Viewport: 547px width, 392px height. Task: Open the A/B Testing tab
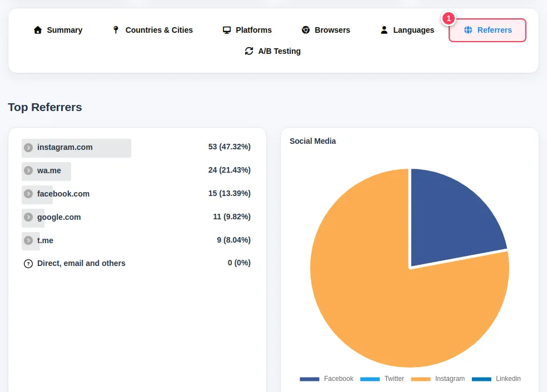pos(273,51)
